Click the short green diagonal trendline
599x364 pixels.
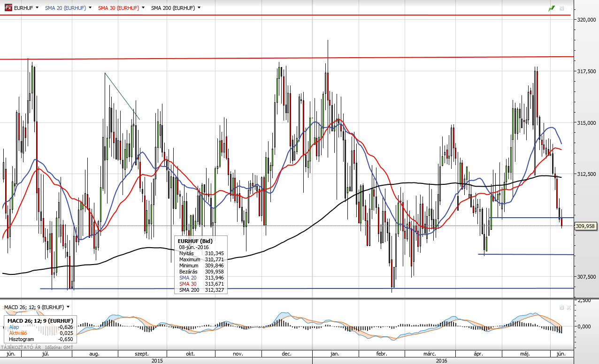tap(122, 96)
